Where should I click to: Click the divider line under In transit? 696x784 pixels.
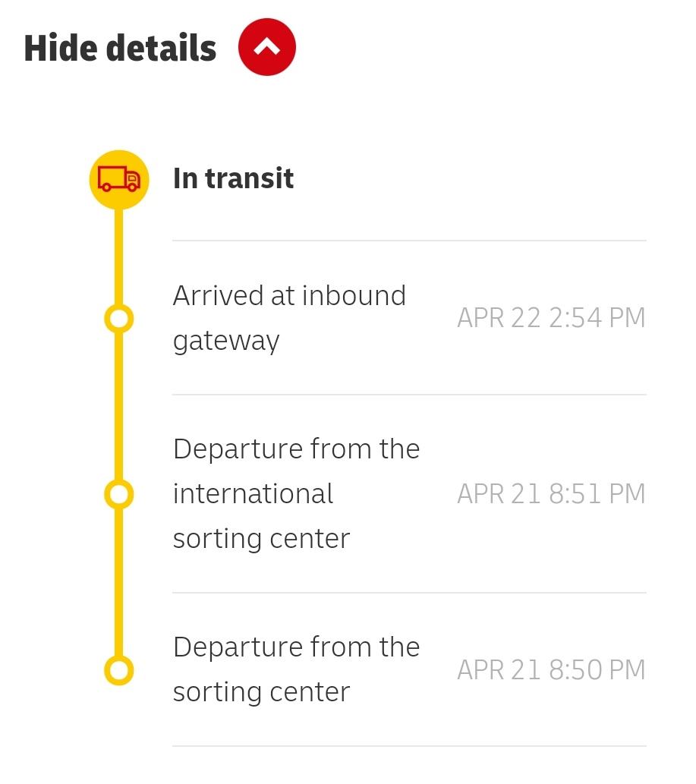[x=410, y=241]
